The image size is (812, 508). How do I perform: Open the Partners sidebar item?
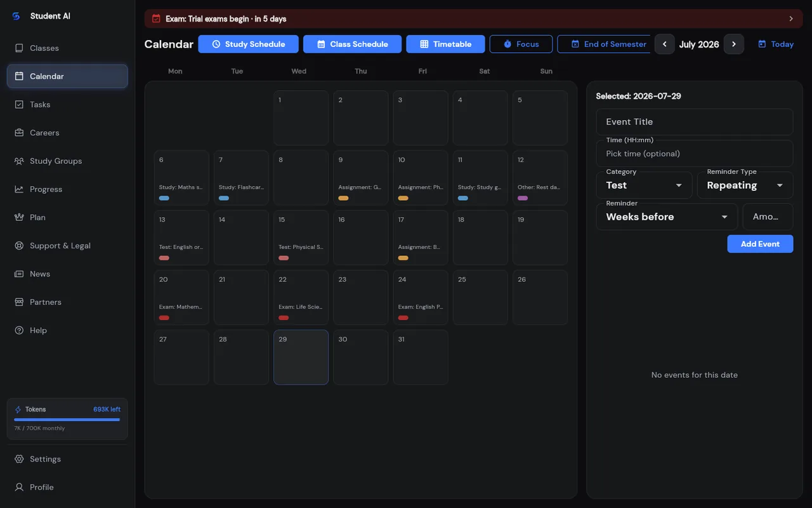67,302
